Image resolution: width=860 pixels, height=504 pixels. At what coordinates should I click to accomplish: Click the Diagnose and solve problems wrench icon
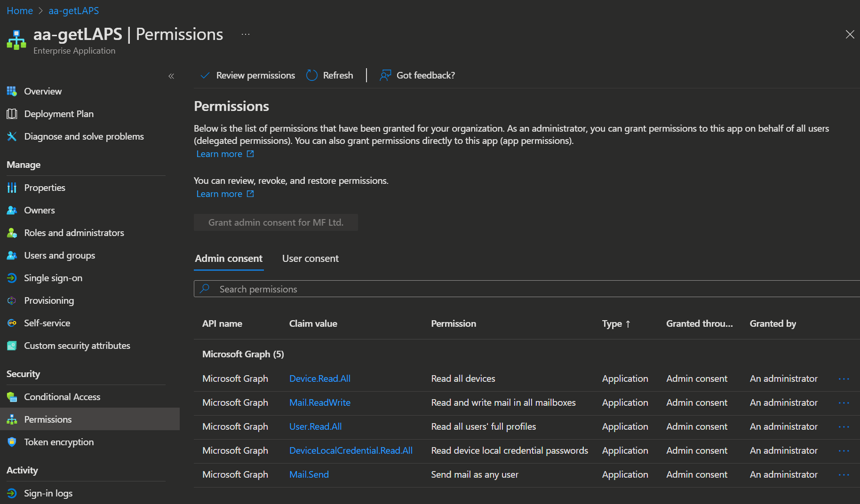12,136
